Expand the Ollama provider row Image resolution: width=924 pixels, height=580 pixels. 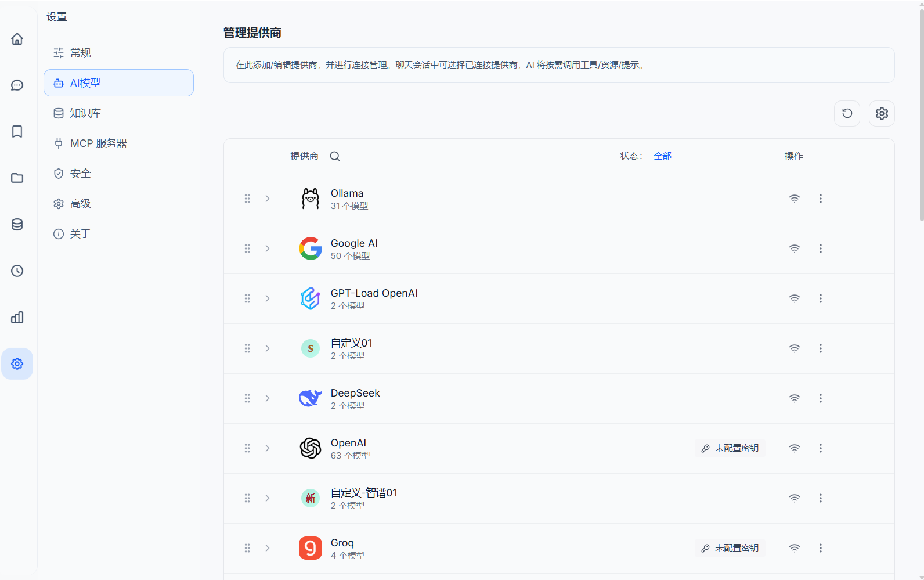point(268,199)
